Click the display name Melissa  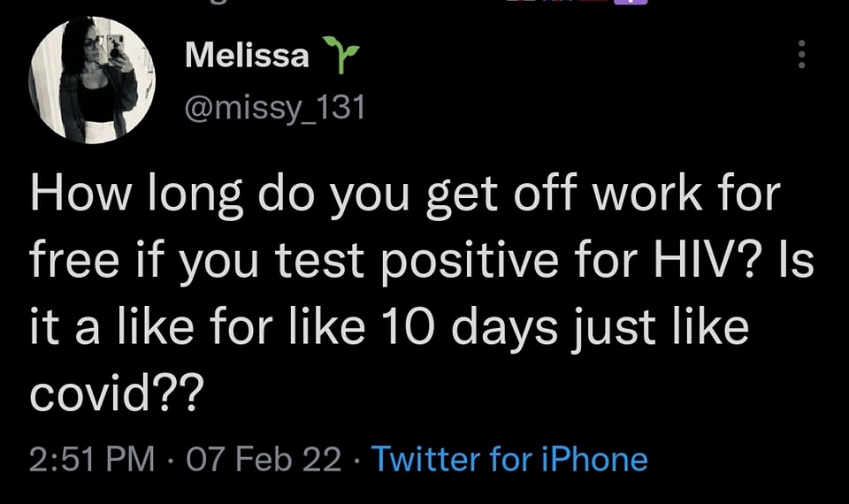(x=247, y=56)
